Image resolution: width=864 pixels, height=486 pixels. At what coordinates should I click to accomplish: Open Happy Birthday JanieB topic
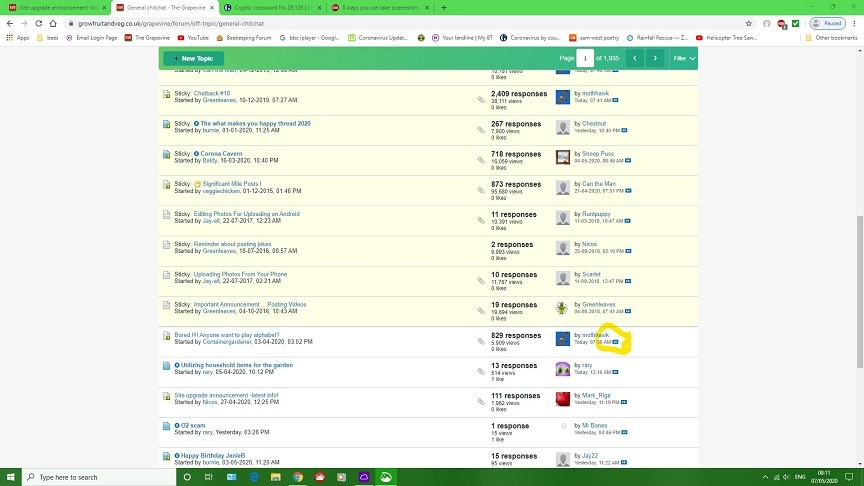click(213, 456)
